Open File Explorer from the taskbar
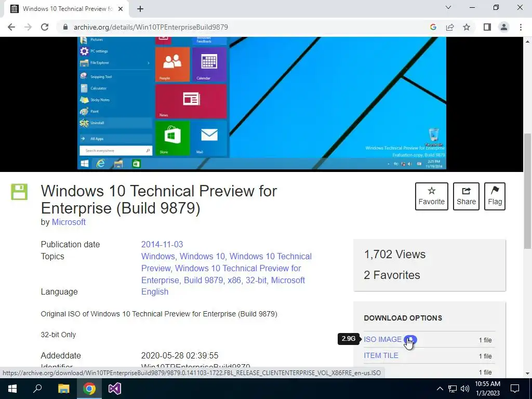Viewport: 532px width, 399px height. (x=63, y=389)
